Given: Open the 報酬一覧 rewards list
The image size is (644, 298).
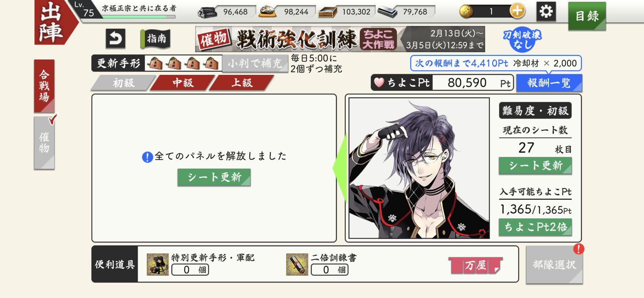Looking at the screenshot, I should pyautogui.click(x=549, y=83).
